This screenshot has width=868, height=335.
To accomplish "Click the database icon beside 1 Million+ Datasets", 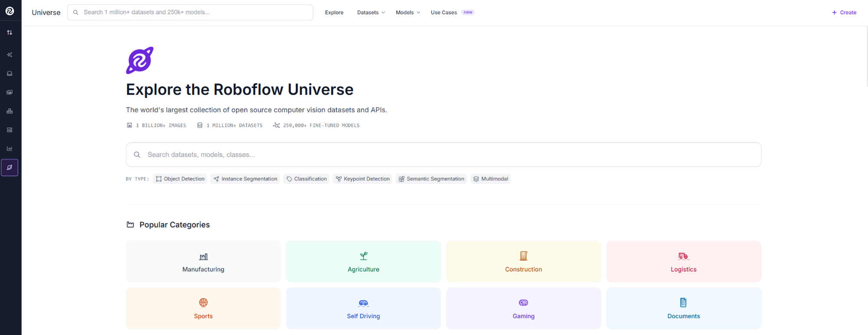I will [x=200, y=125].
